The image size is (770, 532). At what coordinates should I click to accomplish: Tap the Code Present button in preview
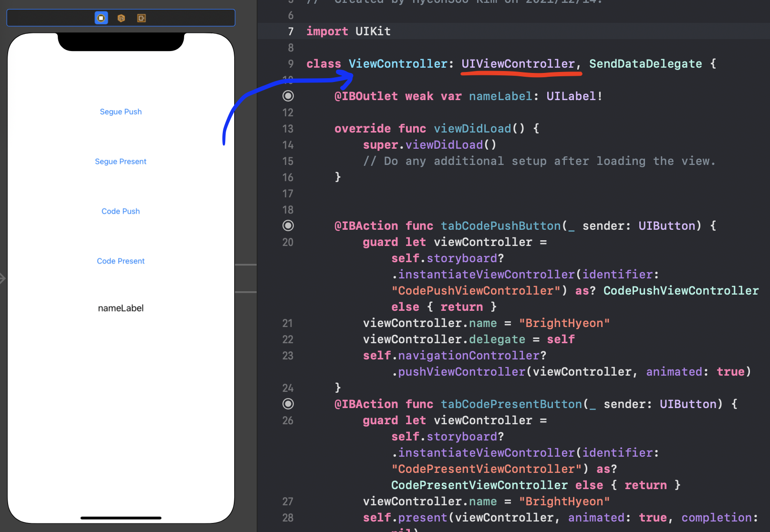coord(120,261)
